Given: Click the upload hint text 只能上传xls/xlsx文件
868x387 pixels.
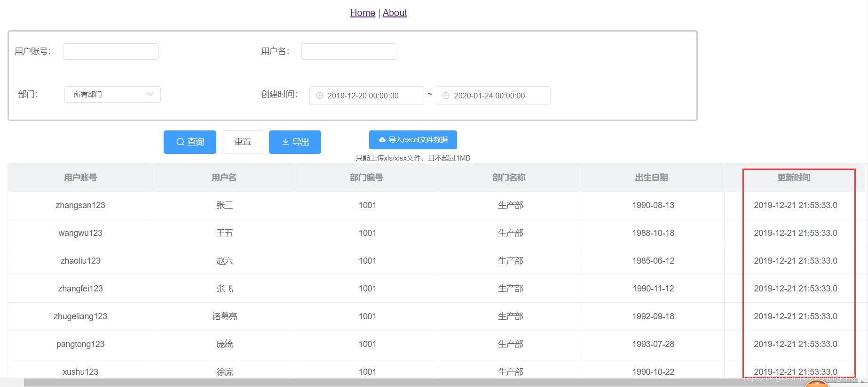Looking at the screenshot, I should 389,158.
